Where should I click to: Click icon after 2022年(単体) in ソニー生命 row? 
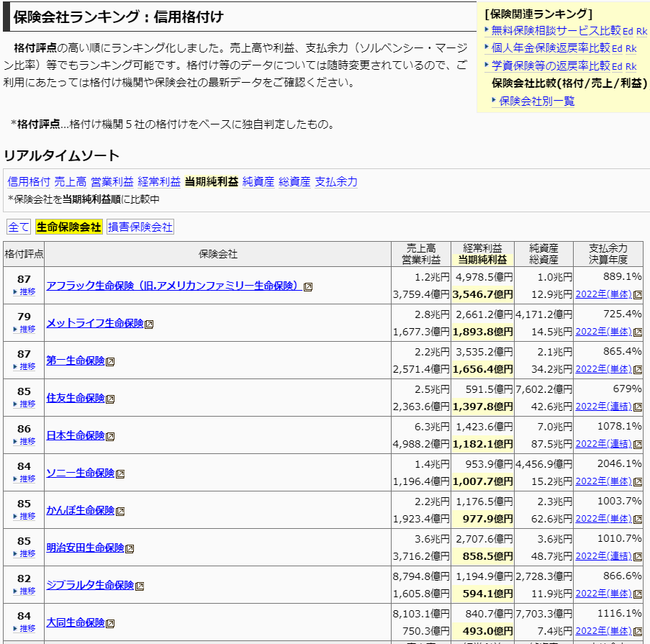[638, 482]
